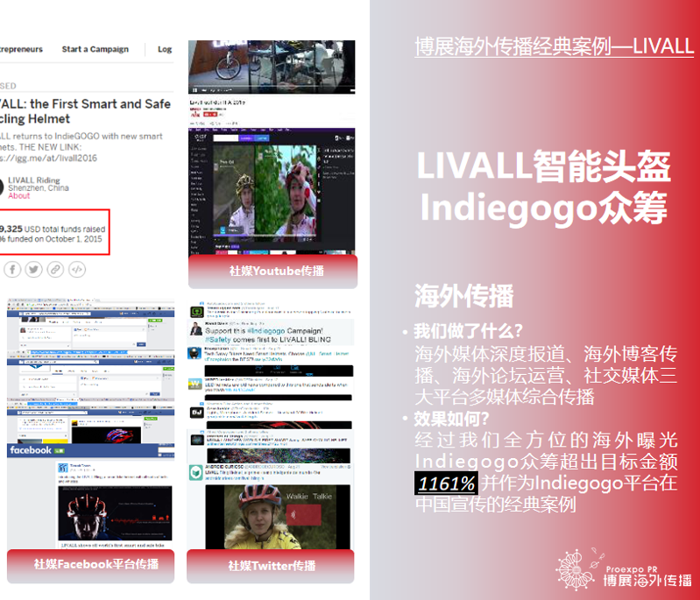The width and height of the screenshot is (700, 600).
Task: Click the 海外传播 section heading
Action: (x=463, y=295)
